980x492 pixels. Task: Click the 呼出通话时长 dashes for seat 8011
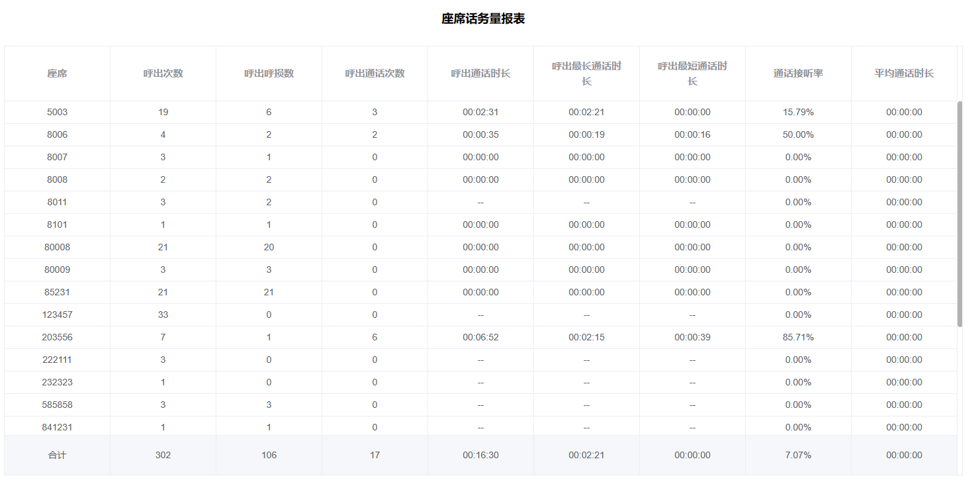tap(480, 203)
